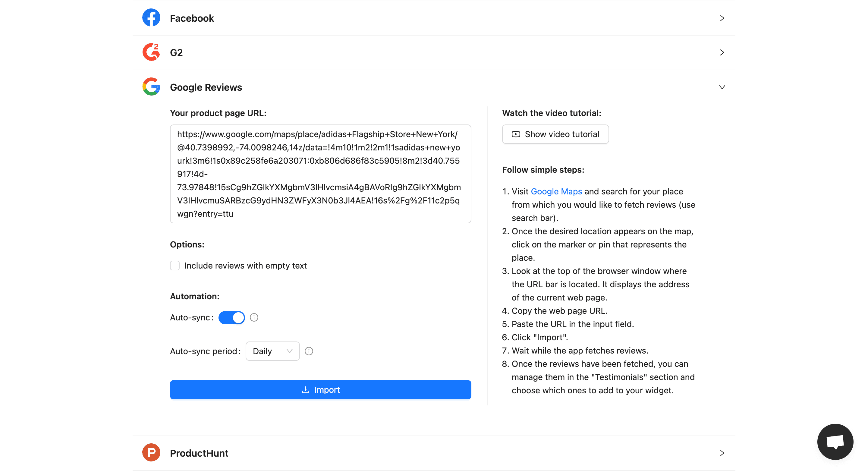The image size is (868, 472).
Task: Click the Google Maps hyperlink in instructions
Action: [x=555, y=191]
